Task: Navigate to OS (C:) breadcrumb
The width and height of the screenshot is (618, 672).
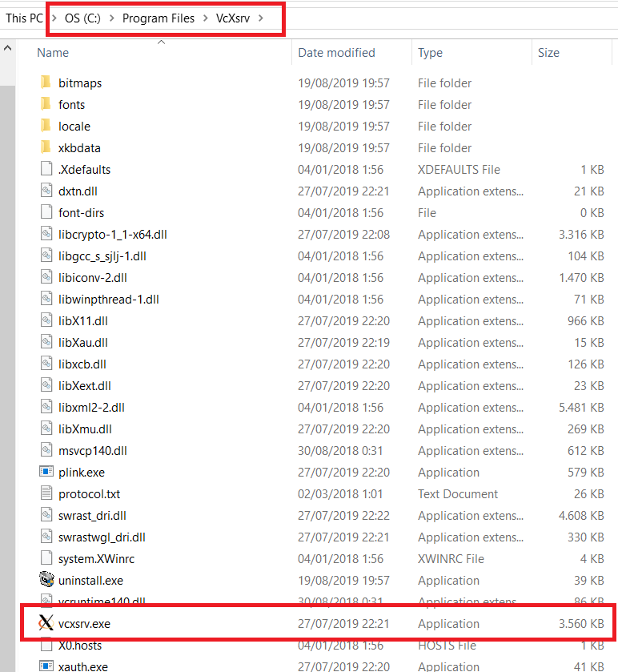Action: pos(82,18)
